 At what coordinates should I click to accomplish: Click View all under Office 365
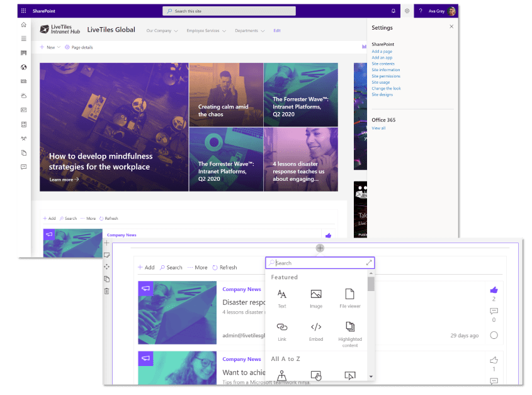[378, 128]
